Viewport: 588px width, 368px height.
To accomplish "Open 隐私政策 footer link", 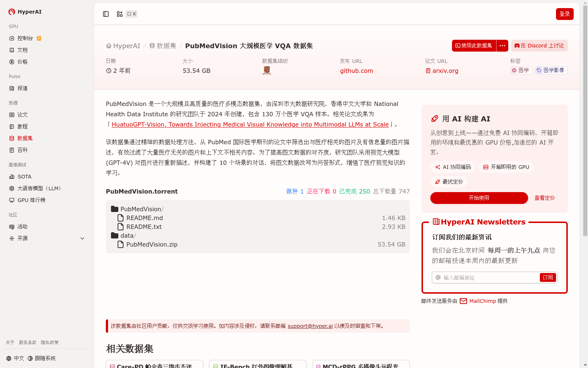I will [x=50, y=343].
